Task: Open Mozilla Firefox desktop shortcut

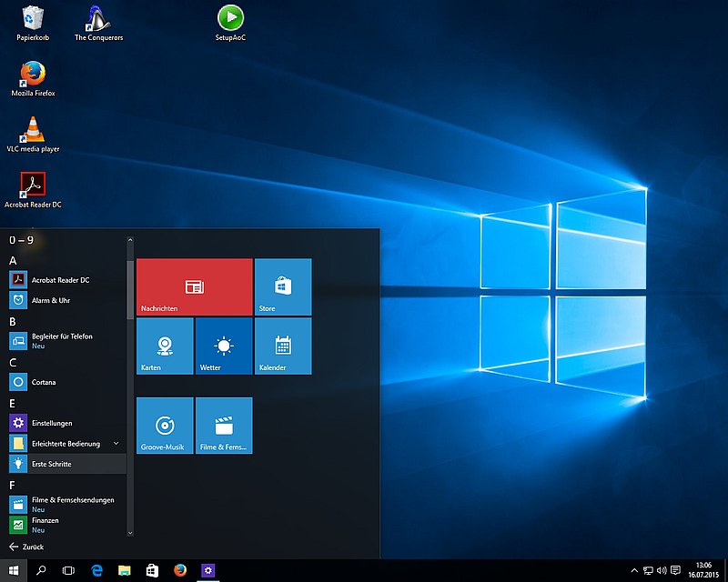Action: pos(33,79)
